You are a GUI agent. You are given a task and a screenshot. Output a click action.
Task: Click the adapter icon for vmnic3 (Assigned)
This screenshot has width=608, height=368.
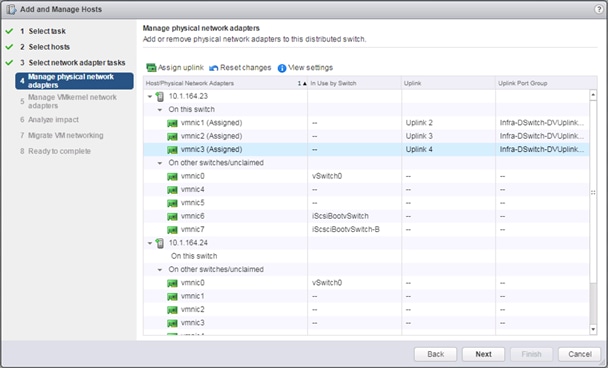[x=172, y=150]
